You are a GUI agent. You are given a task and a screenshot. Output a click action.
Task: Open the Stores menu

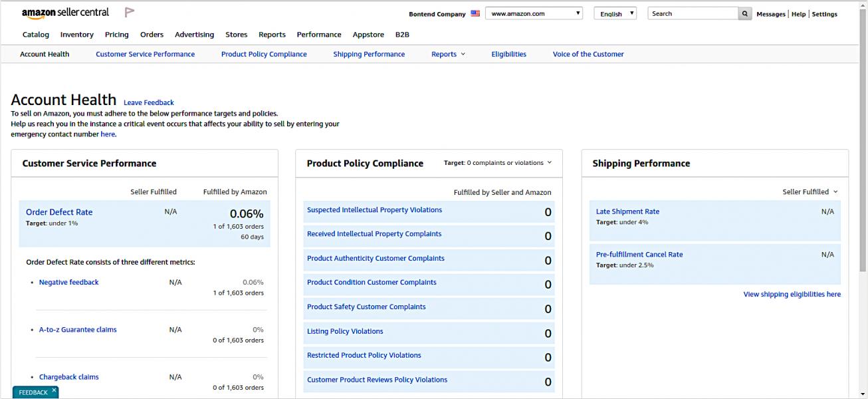click(x=236, y=35)
